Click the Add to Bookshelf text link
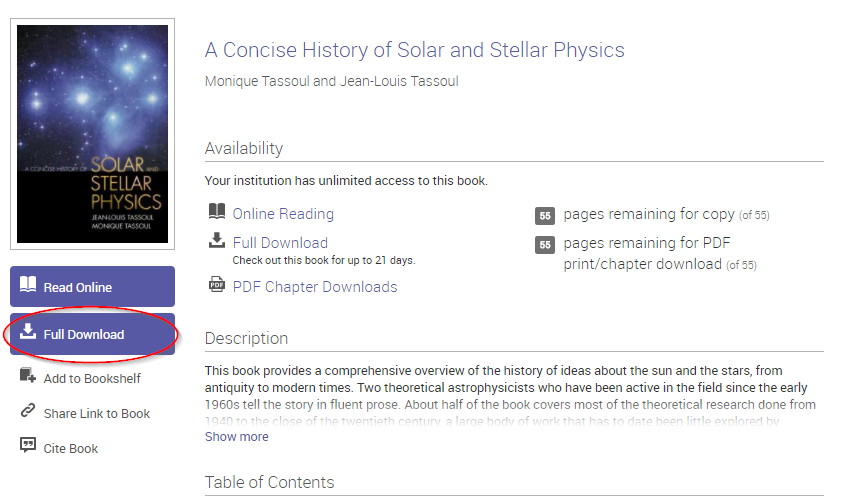Viewport: 851px width, 497px height. coord(92,378)
